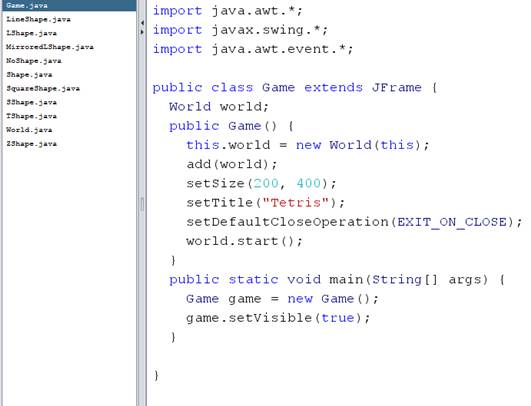Screen dimensions: 531x406
Task: Expand file list with right divider arrow
Action: click(x=142, y=32)
